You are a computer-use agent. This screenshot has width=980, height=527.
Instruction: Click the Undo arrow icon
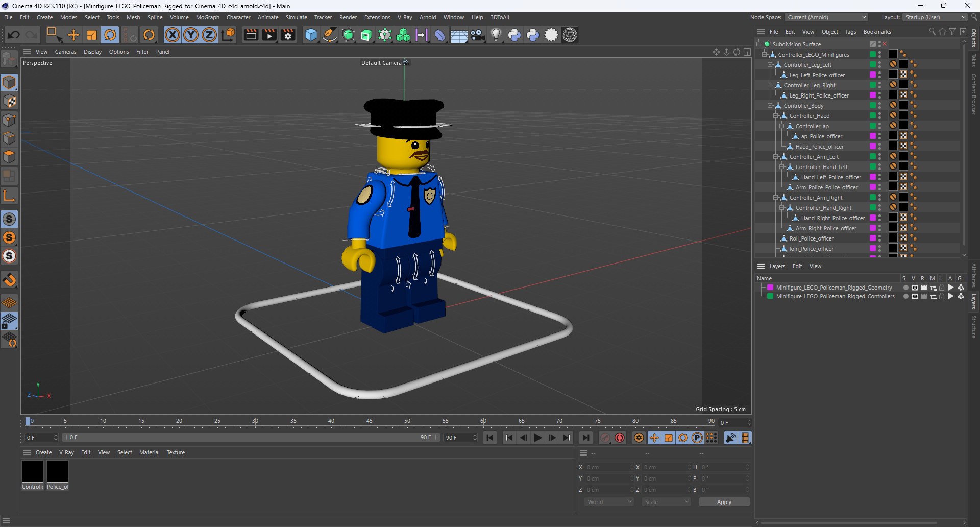click(x=14, y=35)
